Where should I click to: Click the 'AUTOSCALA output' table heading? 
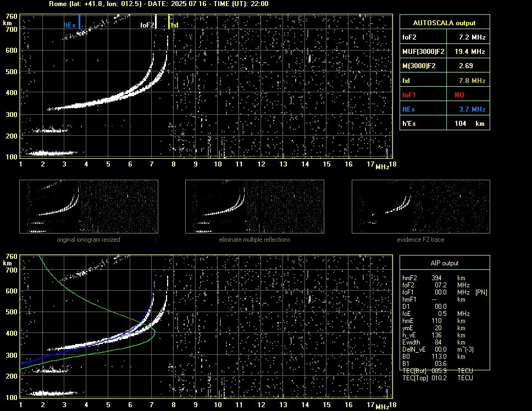coord(444,23)
